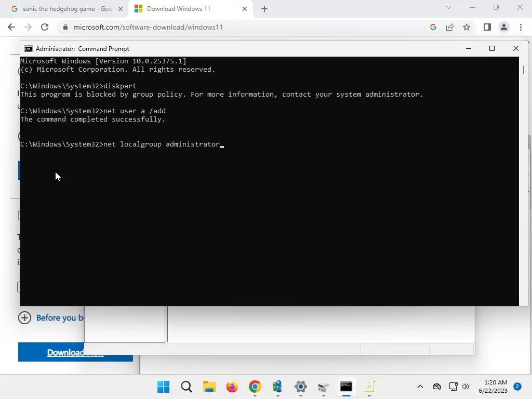Open Chrome side panel

pos(487,27)
